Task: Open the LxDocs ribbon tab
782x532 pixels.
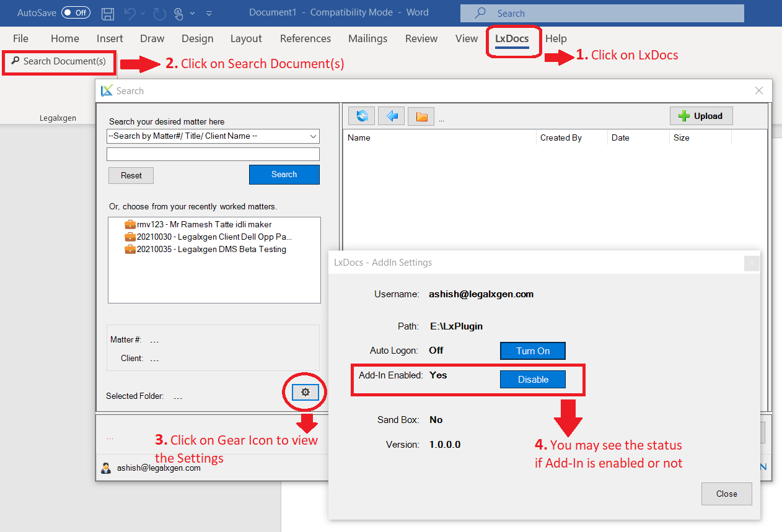Action: coord(512,38)
